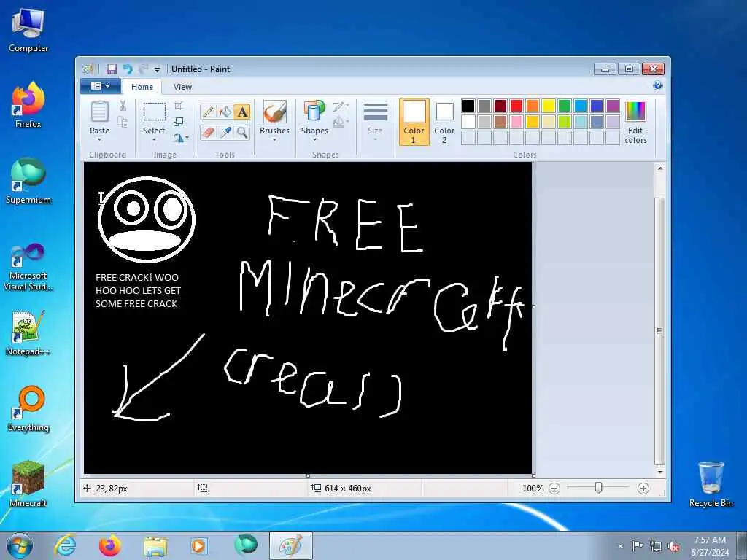
Task: Pick the black color swatch
Action: click(468, 106)
